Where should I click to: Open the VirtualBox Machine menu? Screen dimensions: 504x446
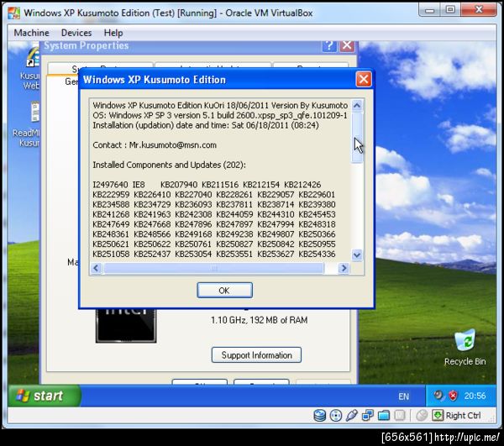[32, 33]
